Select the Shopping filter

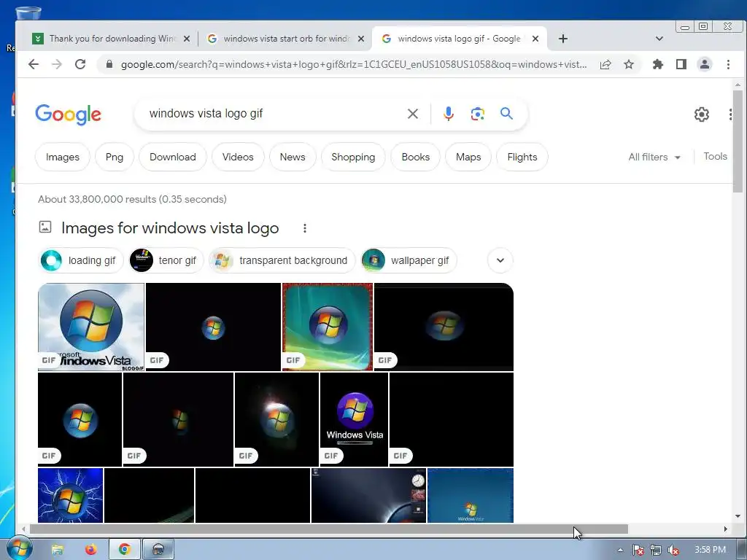(353, 157)
